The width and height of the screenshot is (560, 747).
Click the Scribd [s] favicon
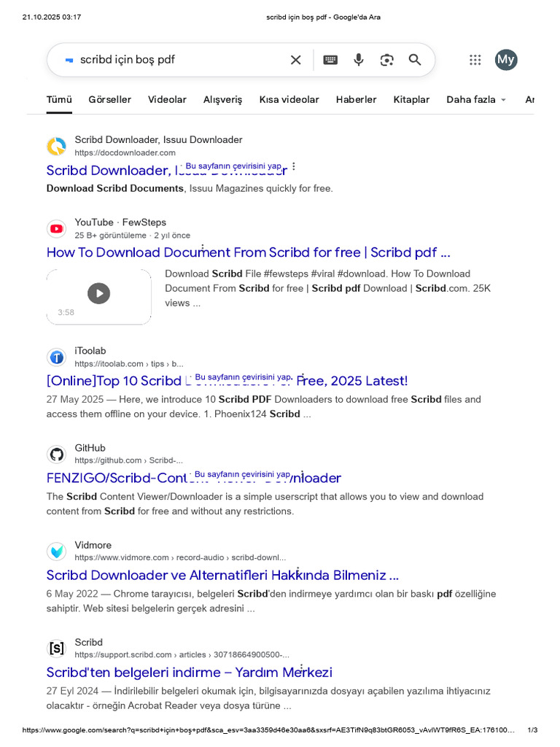57,649
